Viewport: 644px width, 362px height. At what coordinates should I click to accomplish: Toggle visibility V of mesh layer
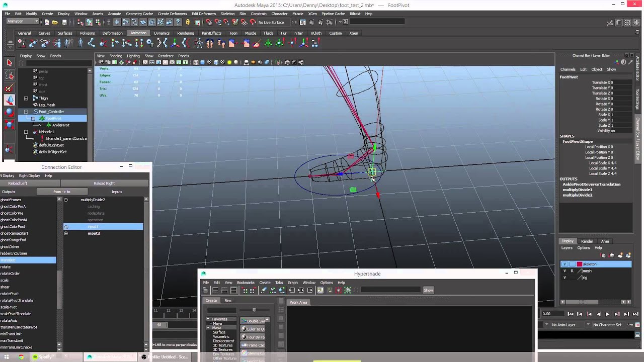pyautogui.click(x=565, y=271)
